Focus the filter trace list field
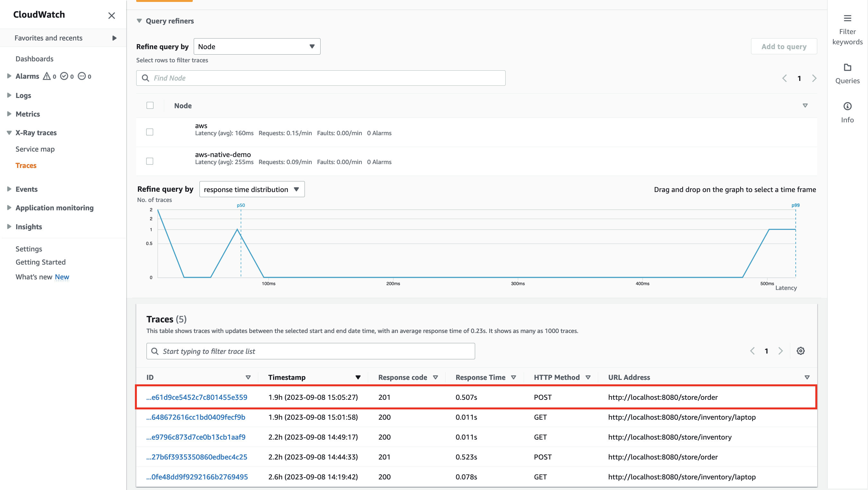 coord(311,351)
